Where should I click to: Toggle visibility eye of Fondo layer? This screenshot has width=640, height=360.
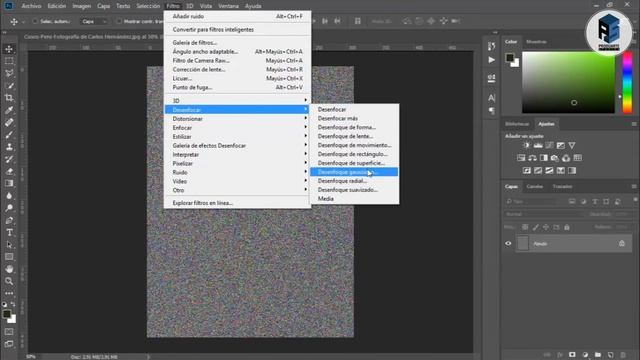click(508, 244)
